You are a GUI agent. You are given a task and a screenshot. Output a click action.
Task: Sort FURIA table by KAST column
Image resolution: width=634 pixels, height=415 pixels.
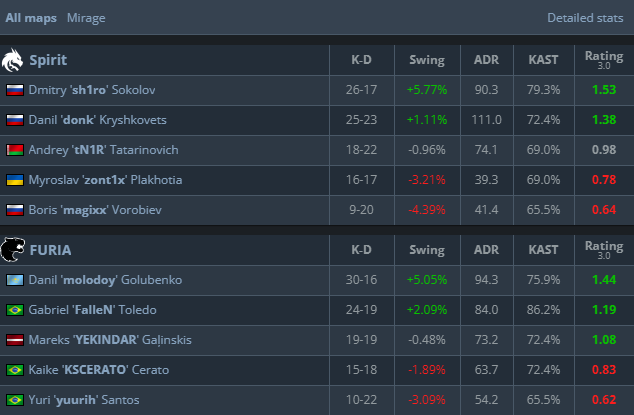(x=543, y=250)
